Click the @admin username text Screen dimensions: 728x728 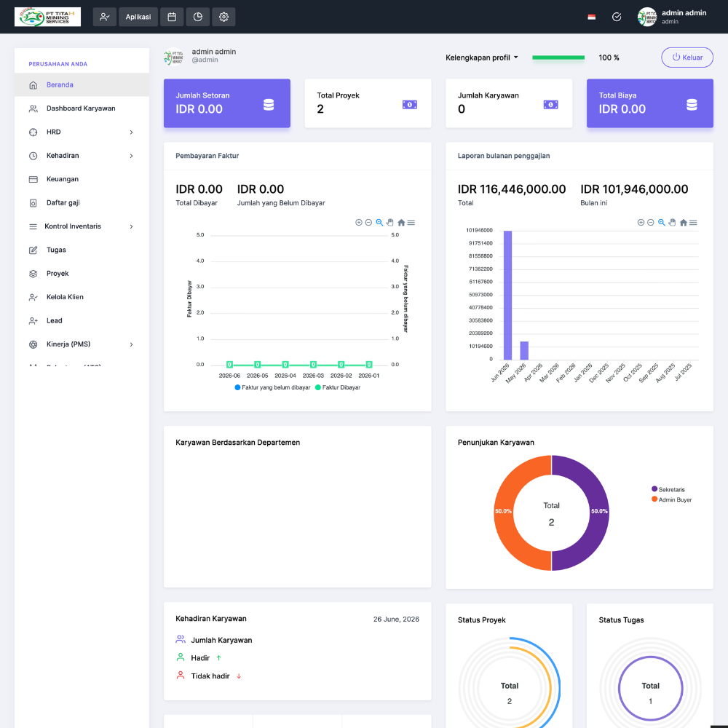pos(205,60)
